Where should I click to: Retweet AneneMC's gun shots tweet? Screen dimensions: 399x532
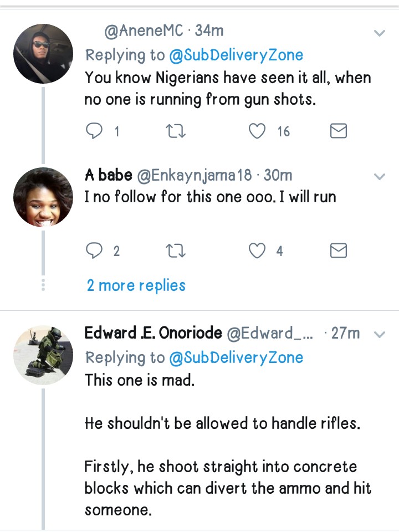point(176,131)
